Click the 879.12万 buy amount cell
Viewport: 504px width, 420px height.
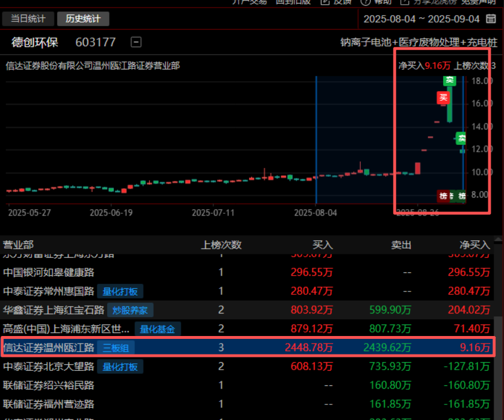312,328
